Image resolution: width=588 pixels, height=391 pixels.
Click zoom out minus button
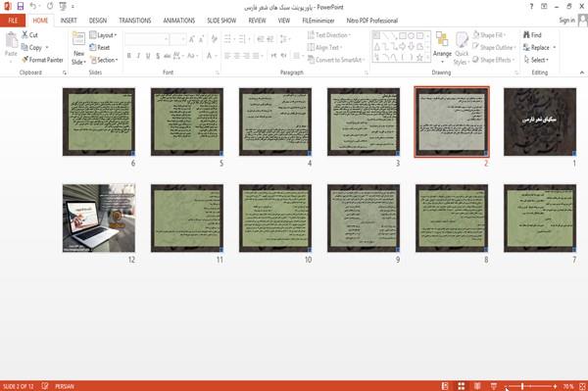tap(506, 386)
